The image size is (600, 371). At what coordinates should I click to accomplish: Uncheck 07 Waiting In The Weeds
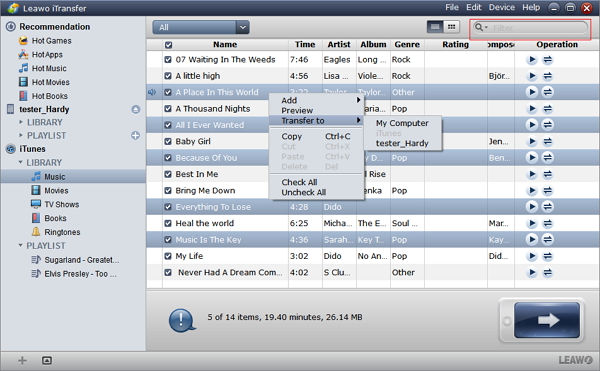168,59
